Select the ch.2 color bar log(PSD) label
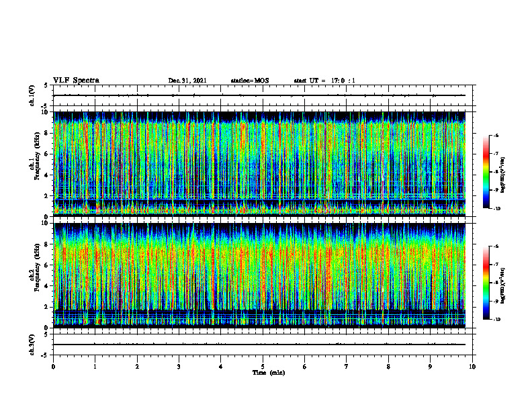Screen dimensions: 532x411 tap(503, 285)
